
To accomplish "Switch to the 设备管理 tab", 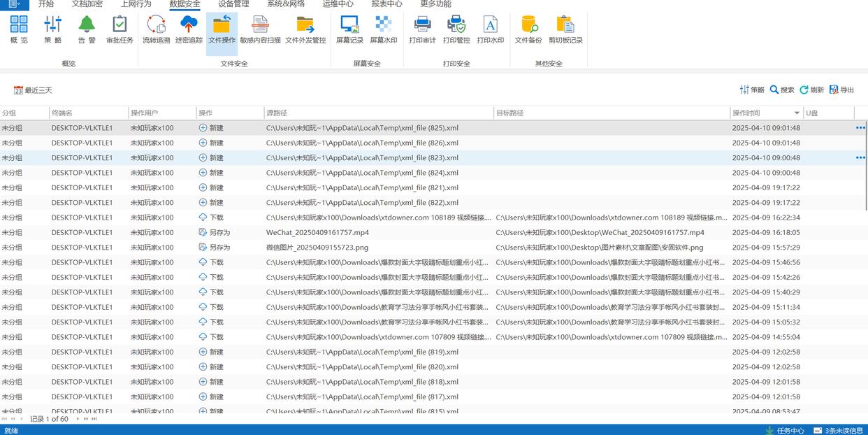I will point(233,4).
